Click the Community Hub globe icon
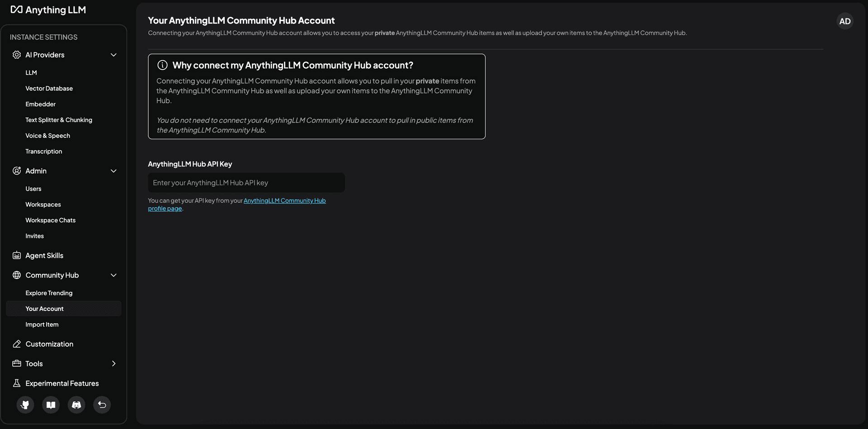Screen dimensions: 868x429 16,275
